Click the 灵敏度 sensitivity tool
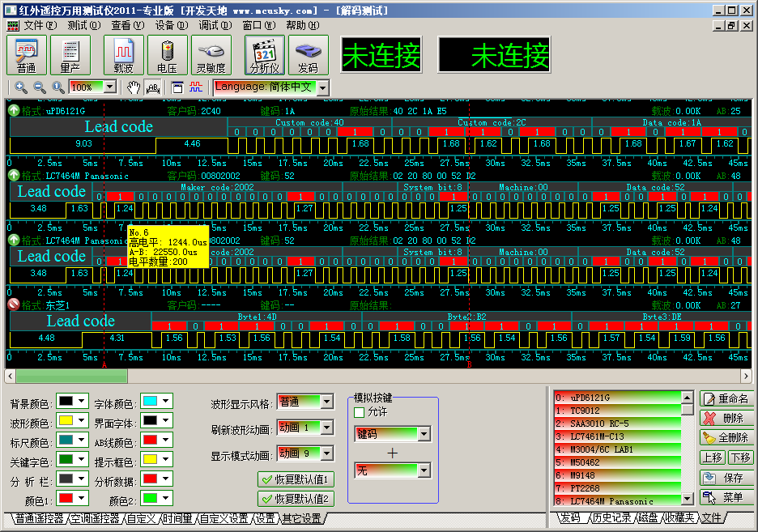This screenshot has width=758, height=532. (x=211, y=55)
